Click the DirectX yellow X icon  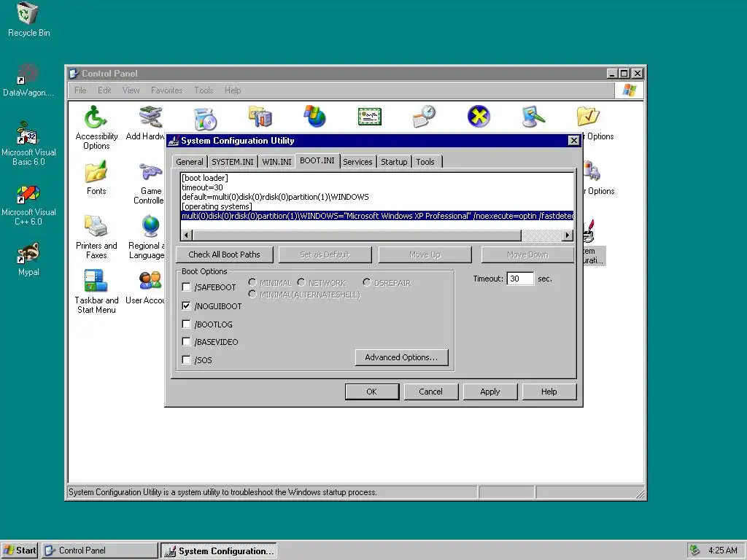click(x=479, y=117)
